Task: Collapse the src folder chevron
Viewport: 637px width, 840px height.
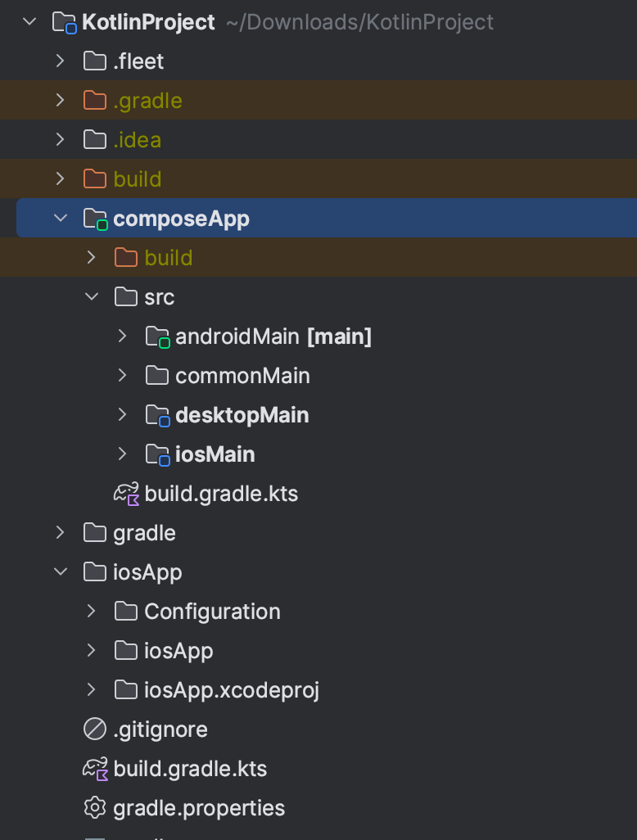Action: tap(91, 297)
